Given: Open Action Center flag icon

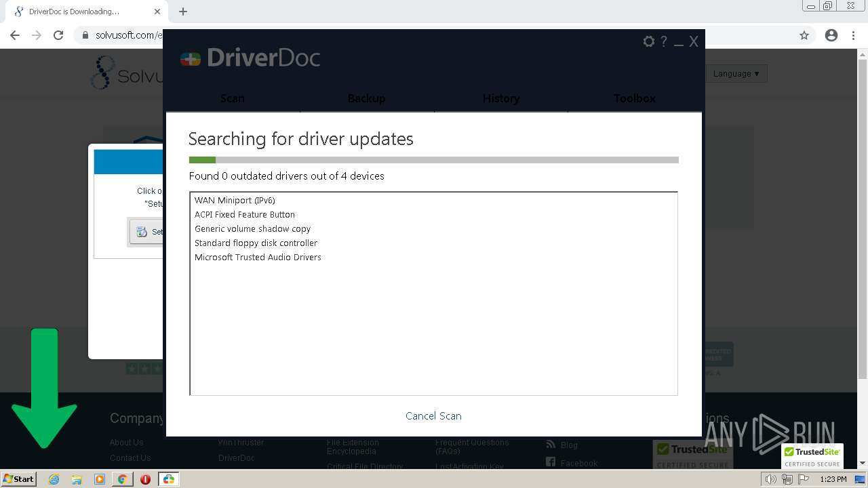Looking at the screenshot, I should pos(804,479).
